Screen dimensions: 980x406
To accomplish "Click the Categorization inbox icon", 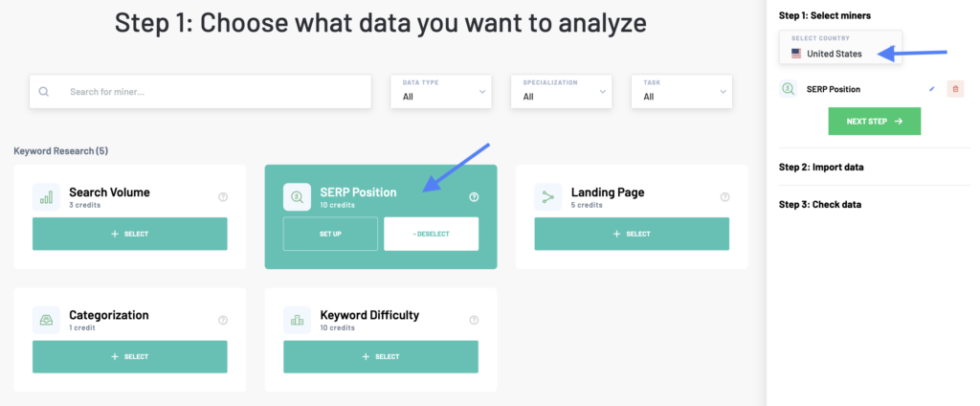I will [x=46, y=320].
